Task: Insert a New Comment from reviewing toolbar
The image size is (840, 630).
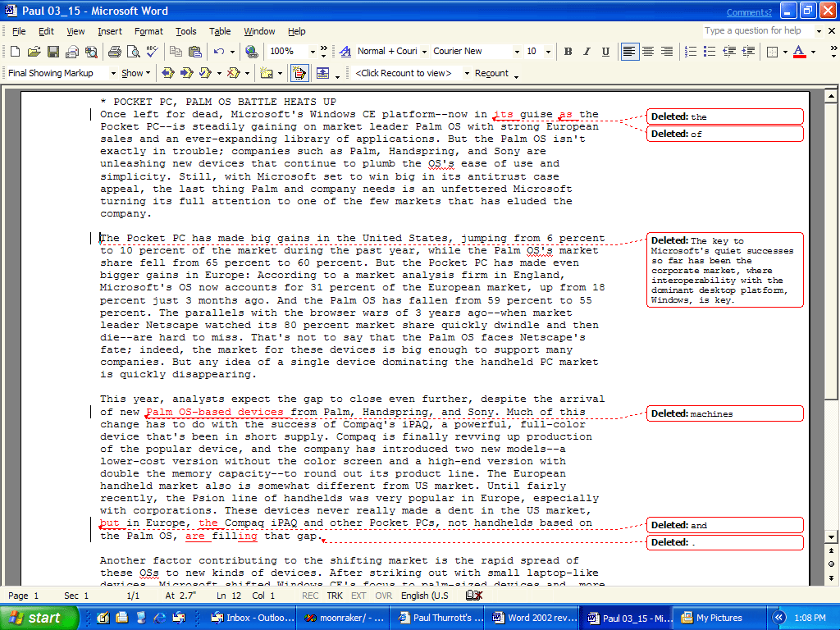Action: [x=266, y=73]
